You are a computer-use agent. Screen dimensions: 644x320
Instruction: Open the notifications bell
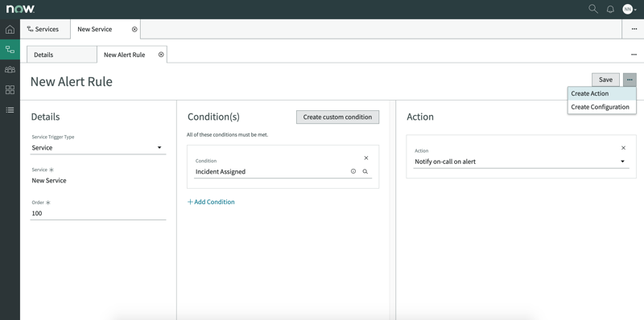pyautogui.click(x=610, y=9)
